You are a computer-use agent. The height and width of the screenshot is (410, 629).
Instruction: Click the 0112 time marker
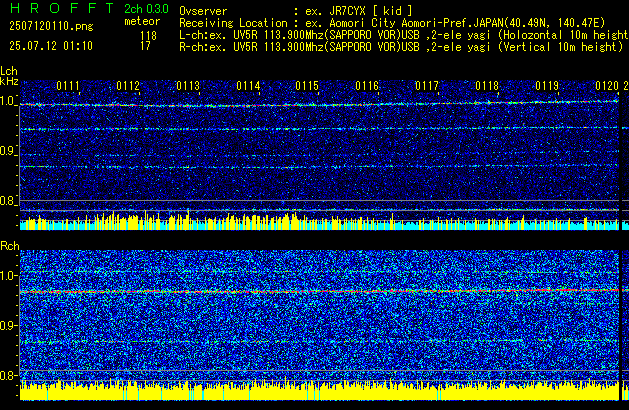[x=128, y=86]
